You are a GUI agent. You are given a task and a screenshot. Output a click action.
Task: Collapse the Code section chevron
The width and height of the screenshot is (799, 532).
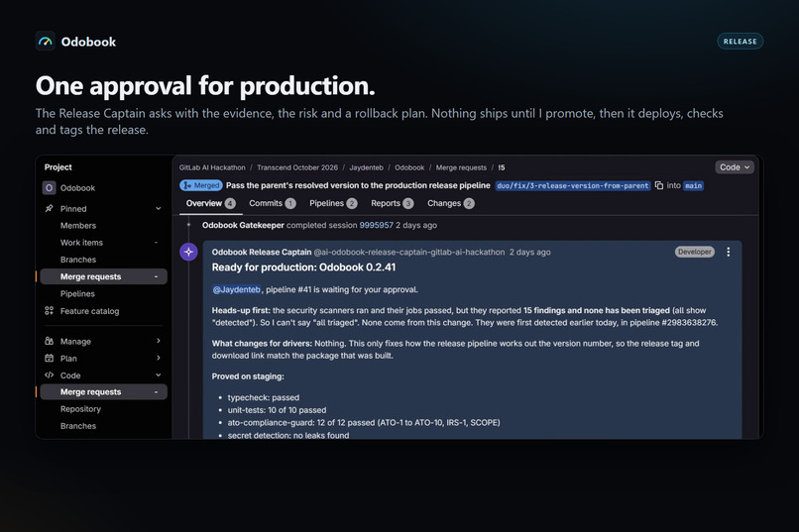click(158, 375)
